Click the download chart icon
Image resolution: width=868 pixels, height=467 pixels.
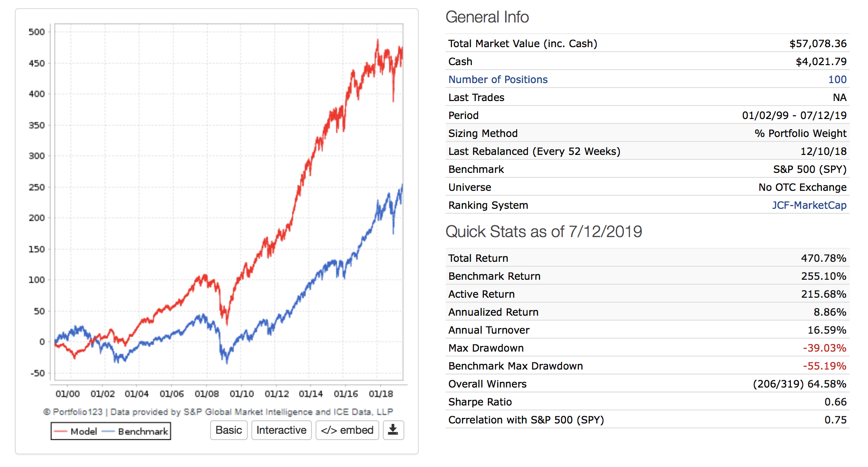tap(393, 430)
